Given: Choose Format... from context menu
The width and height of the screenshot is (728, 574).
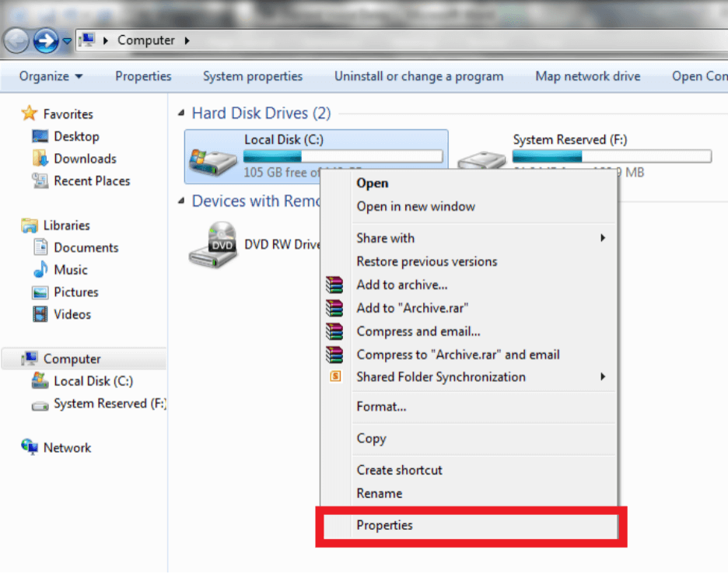Looking at the screenshot, I should pyautogui.click(x=469, y=407).
